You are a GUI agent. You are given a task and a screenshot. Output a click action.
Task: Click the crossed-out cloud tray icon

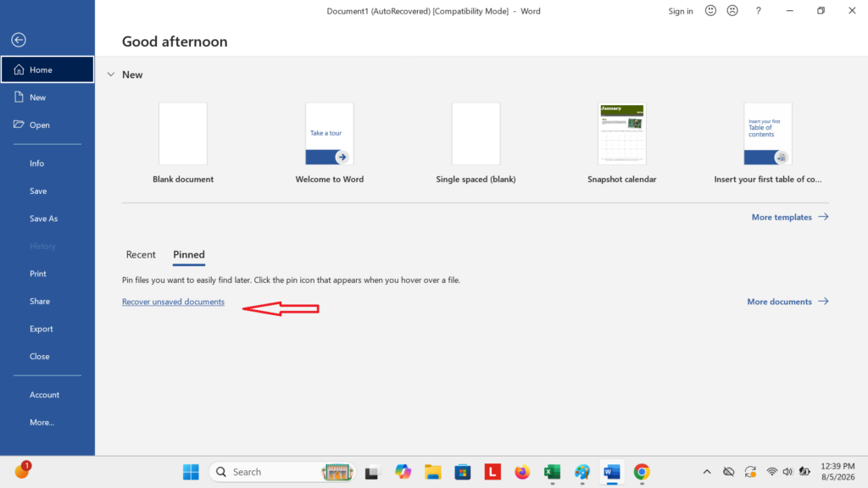(x=728, y=472)
